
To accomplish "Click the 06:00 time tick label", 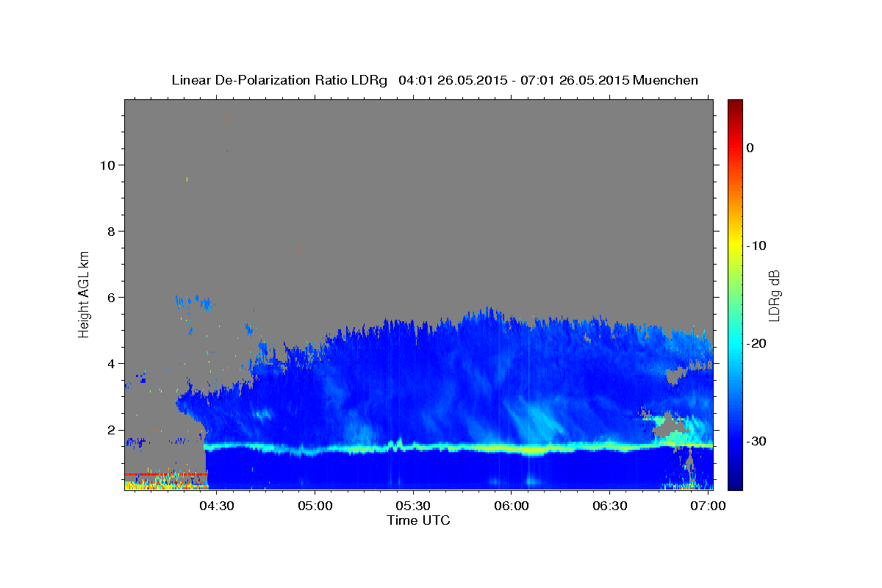I will click(512, 506).
